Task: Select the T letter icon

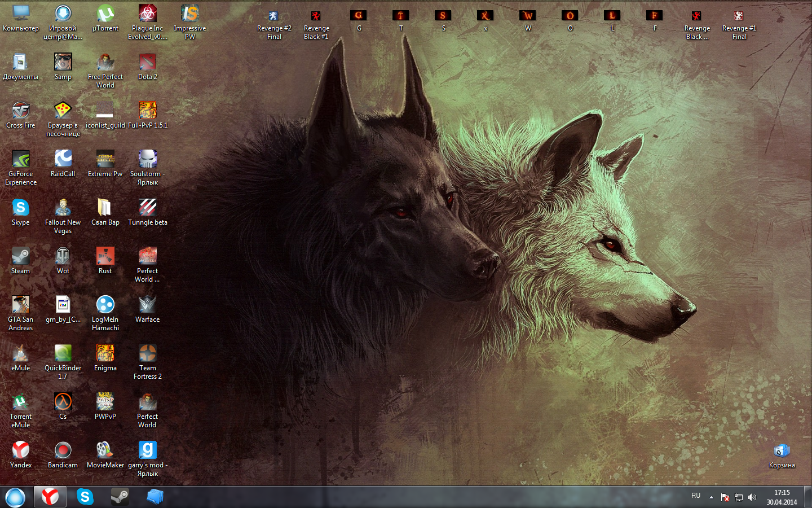Action: [x=401, y=20]
